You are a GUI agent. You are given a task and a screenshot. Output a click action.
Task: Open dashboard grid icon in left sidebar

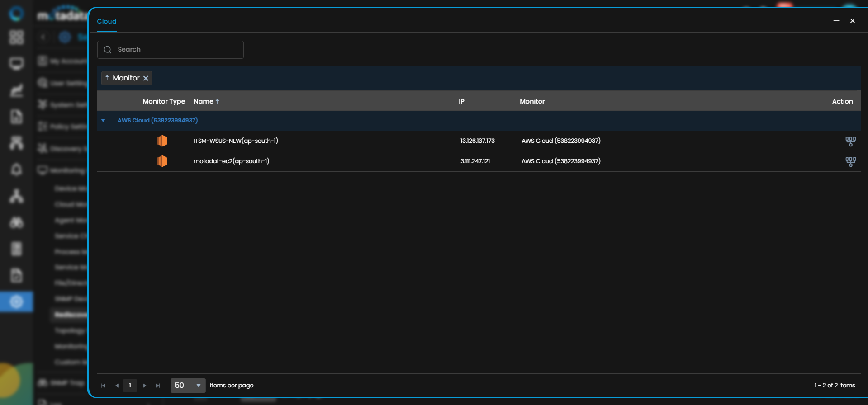tap(17, 38)
